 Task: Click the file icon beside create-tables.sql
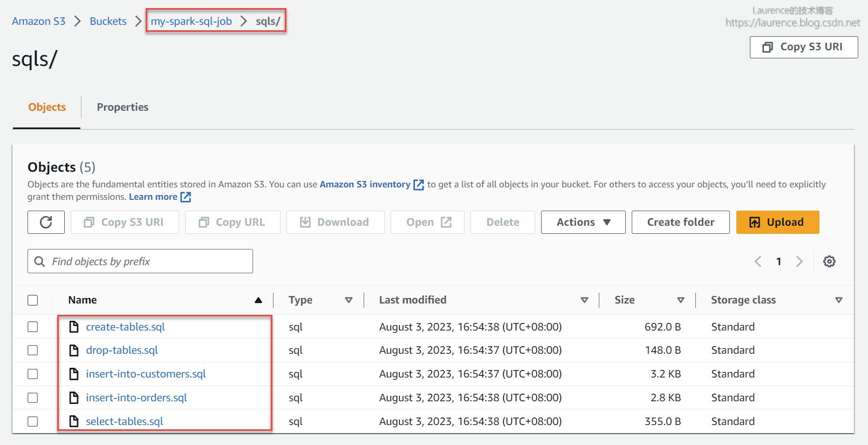click(x=74, y=327)
